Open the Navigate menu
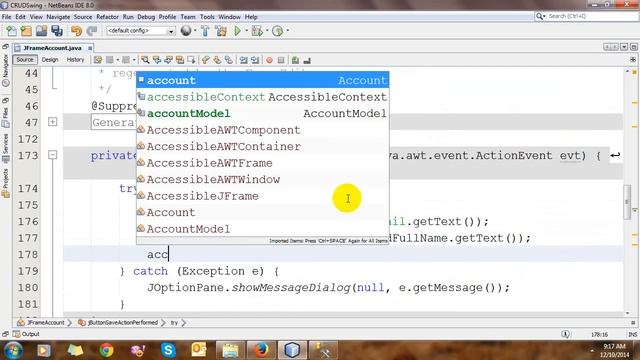This screenshot has width=640, height=360. point(58,17)
